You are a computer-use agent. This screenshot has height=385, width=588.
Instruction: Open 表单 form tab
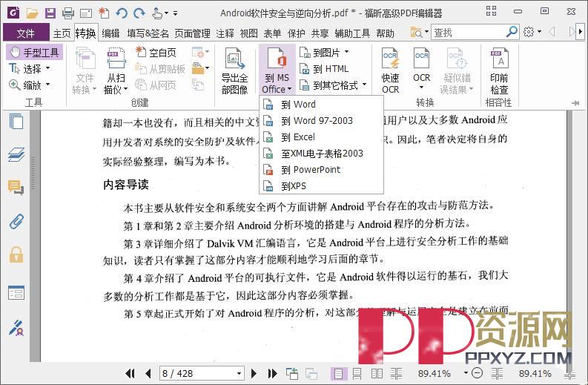tap(272, 33)
